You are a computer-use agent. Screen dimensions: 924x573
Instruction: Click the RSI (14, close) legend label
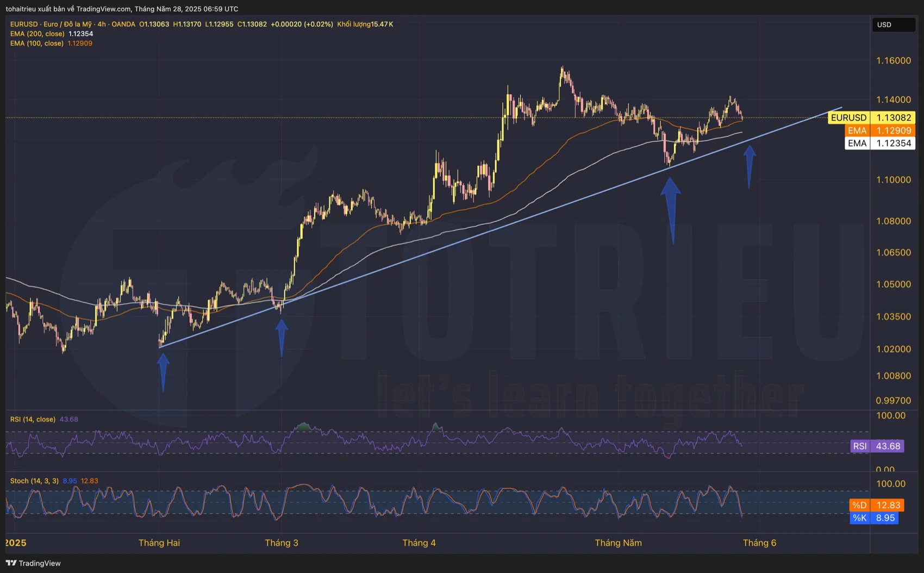pos(33,419)
